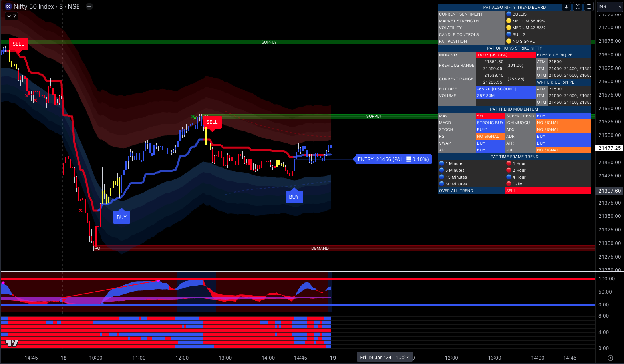Click the MAs SELL signal cell

coord(490,116)
